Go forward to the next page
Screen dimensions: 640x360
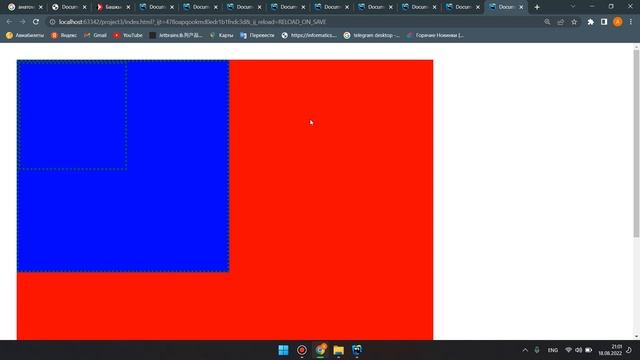[x=22, y=22]
